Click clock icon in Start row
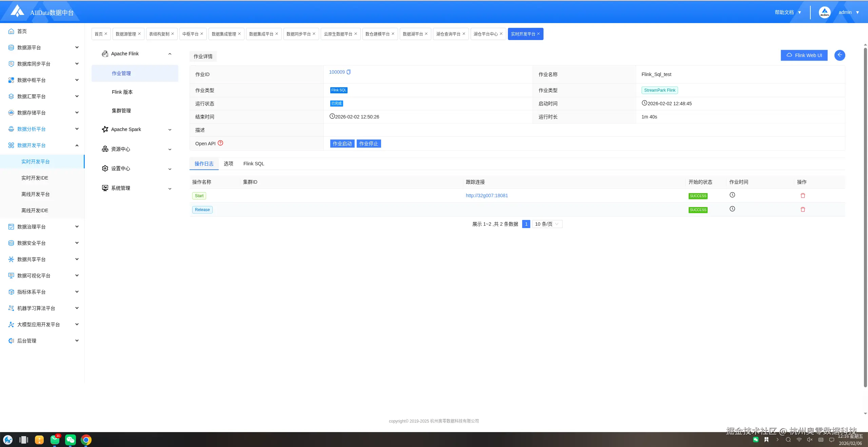 732,195
